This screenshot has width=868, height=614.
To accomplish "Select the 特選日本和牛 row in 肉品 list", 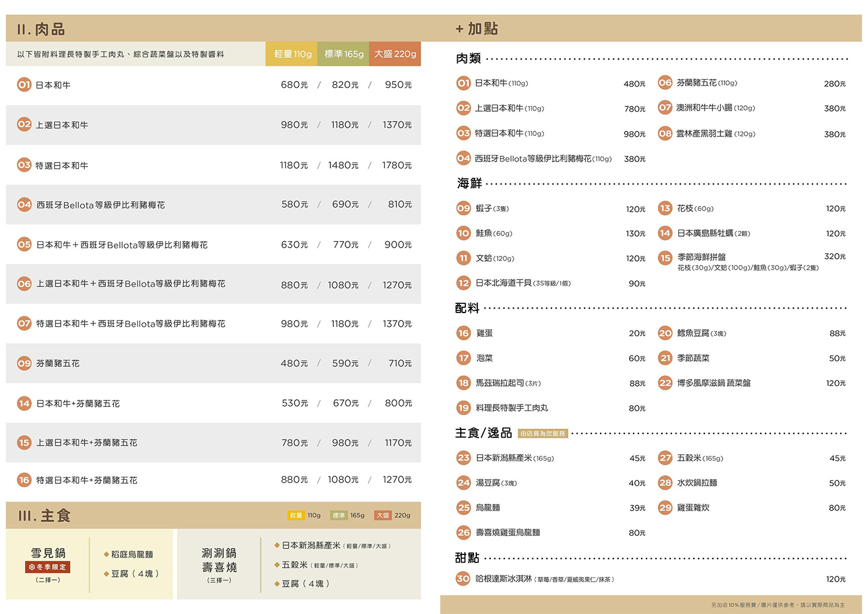I will point(214,165).
